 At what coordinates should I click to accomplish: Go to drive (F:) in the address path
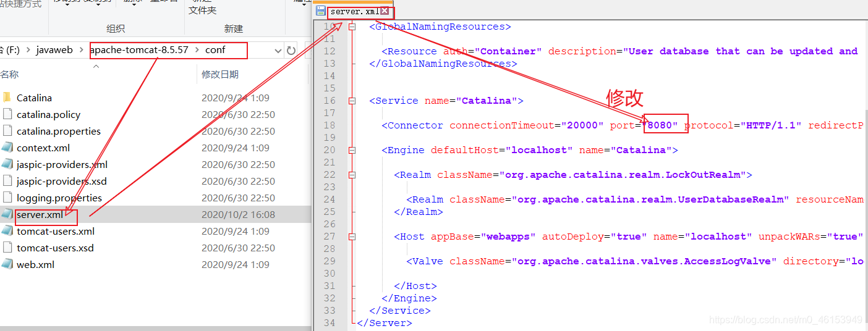point(11,50)
